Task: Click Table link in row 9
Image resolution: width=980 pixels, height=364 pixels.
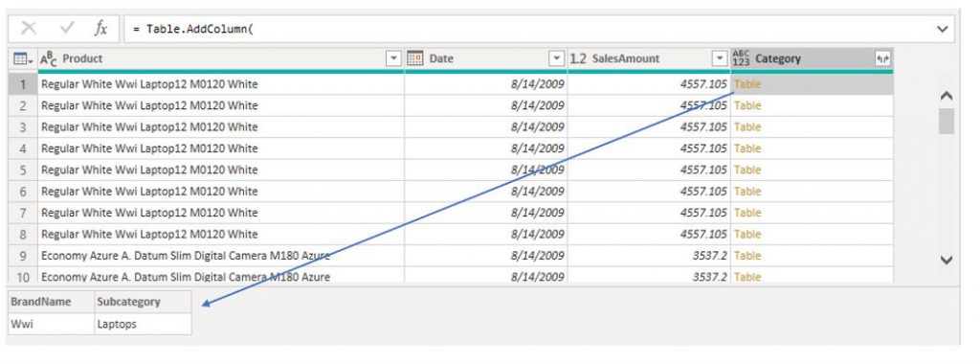Action: click(747, 255)
